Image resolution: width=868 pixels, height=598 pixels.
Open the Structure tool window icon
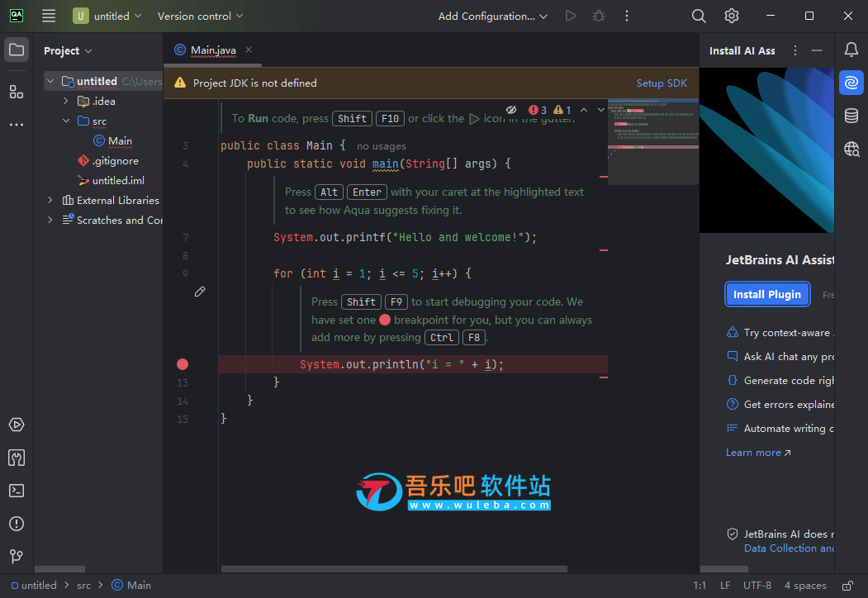coord(17,92)
